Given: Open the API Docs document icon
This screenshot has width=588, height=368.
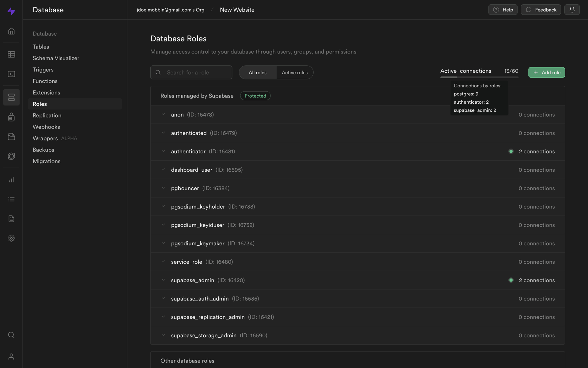Looking at the screenshot, I should coord(11,219).
